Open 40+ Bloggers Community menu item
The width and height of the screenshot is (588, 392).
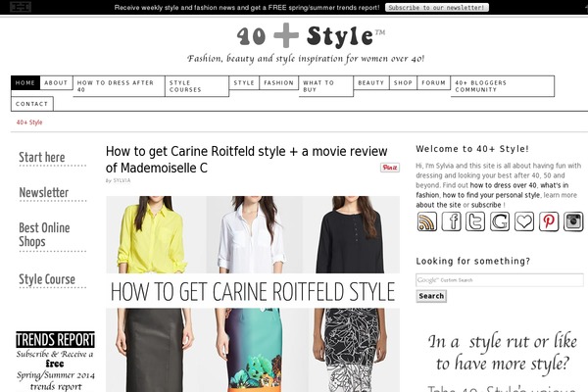[503, 86]
